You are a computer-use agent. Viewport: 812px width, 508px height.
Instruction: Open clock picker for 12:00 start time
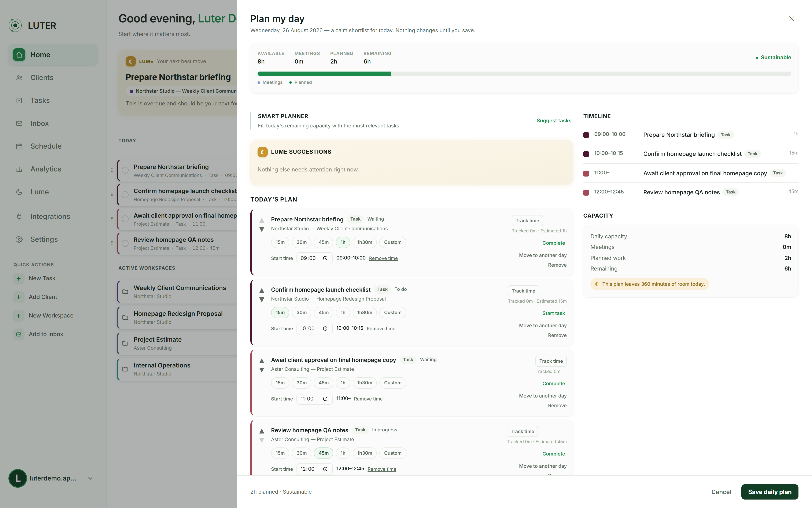[325, 469]
